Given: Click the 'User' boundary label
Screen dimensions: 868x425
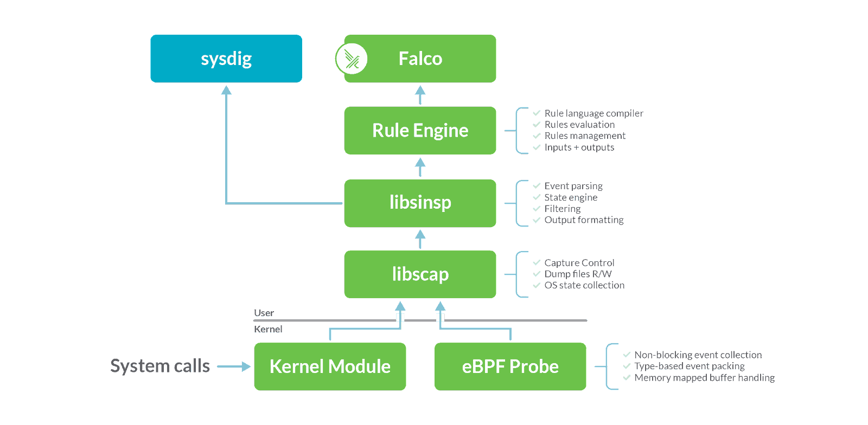Looking at the screenshot, I should click(264, 313).
